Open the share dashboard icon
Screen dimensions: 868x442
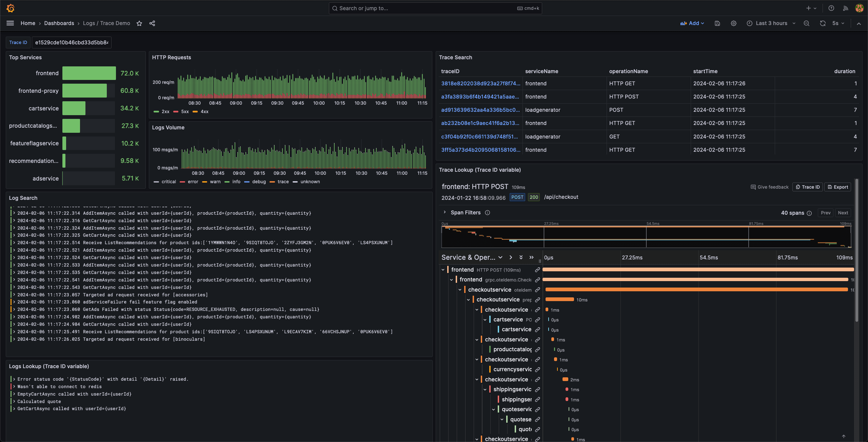(152, 23)
